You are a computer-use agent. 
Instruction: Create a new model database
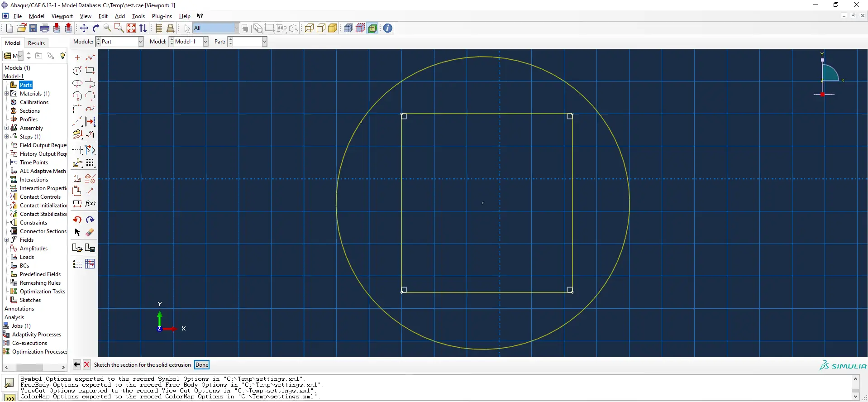point(10,28)
